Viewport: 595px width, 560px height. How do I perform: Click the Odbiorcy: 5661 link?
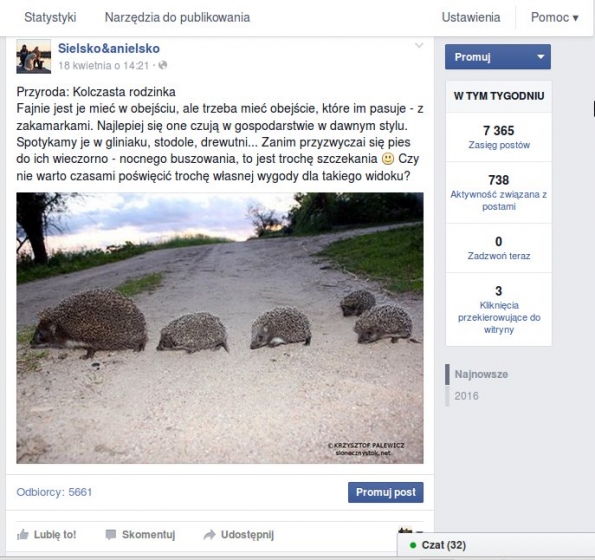[x=54, y=492]
